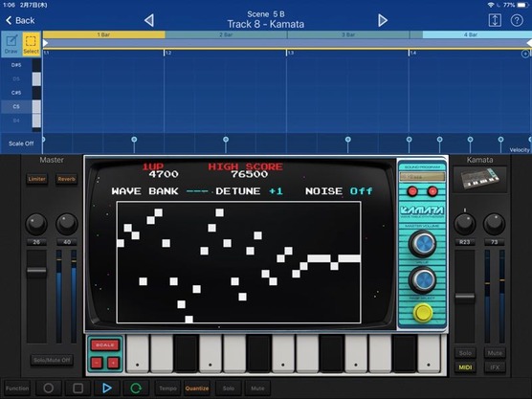Select the 1.3 beat marker on ruler
Screen dimensions: 532x399
[291, 53]
